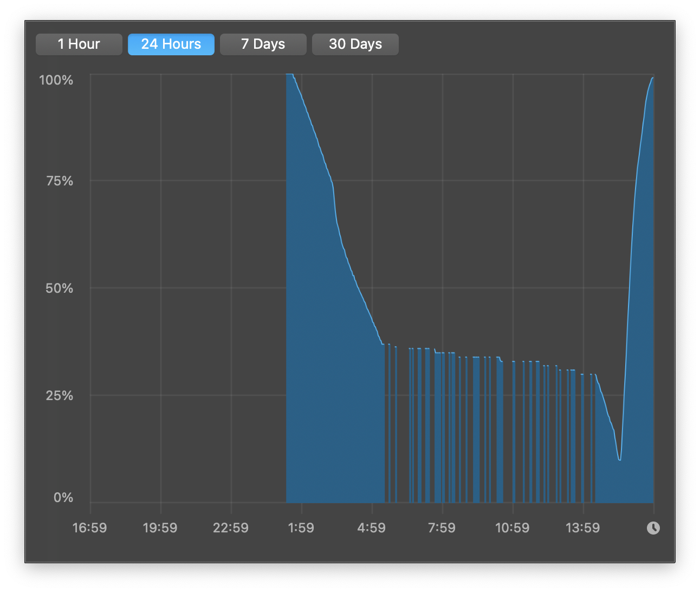Viewport: 700px width, 592px height.
Task: Open the 30 Days history
Action: (x=355, y=44)
